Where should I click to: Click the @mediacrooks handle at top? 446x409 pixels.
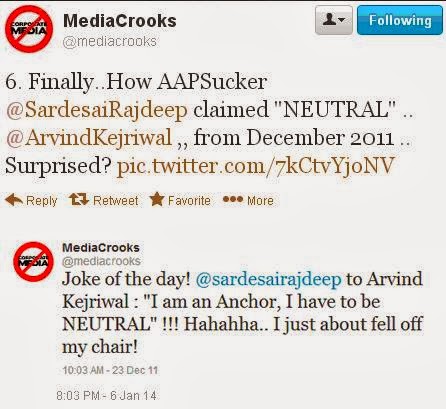click(110, 42)
